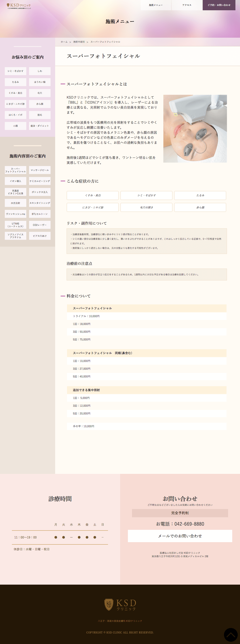Choose 脱毛 from the concerns list
Screen dimensions: 240x644
(x=40, y=115)
